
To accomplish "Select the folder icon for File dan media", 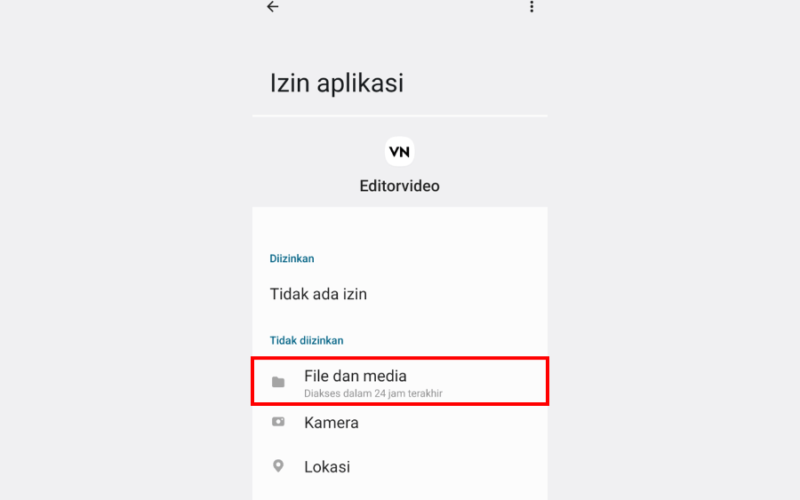I will [278, 382].
